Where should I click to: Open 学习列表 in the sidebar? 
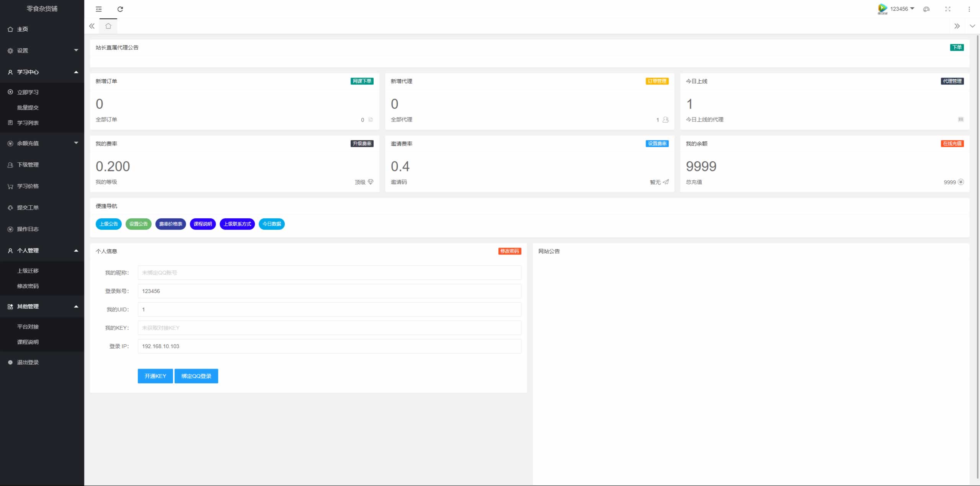(28, 123)
